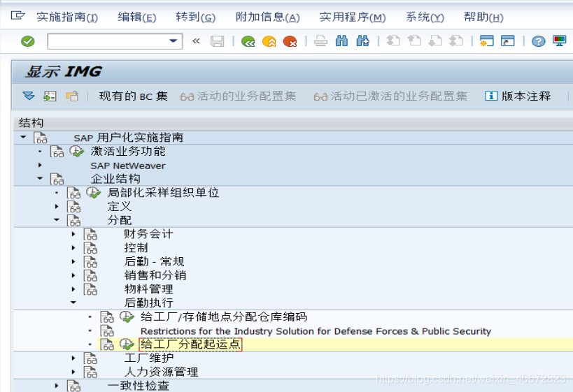Click the Last Page icon

tap(456, 41)
